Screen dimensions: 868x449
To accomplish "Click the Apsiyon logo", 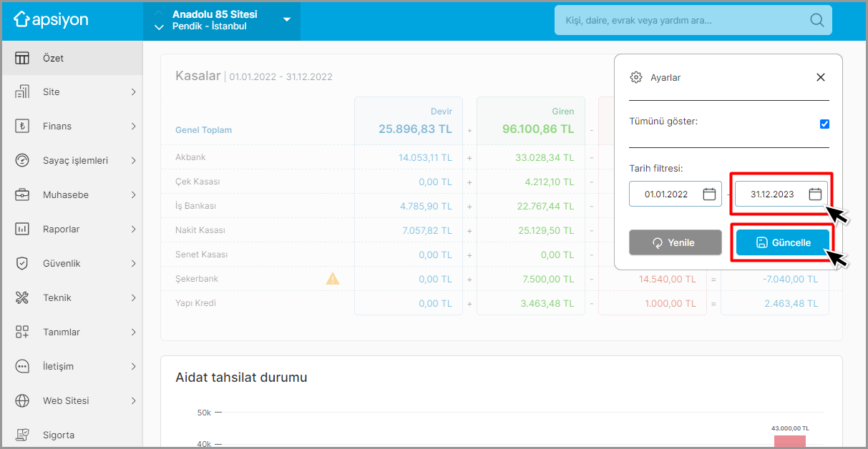I will tap(51, 20).
